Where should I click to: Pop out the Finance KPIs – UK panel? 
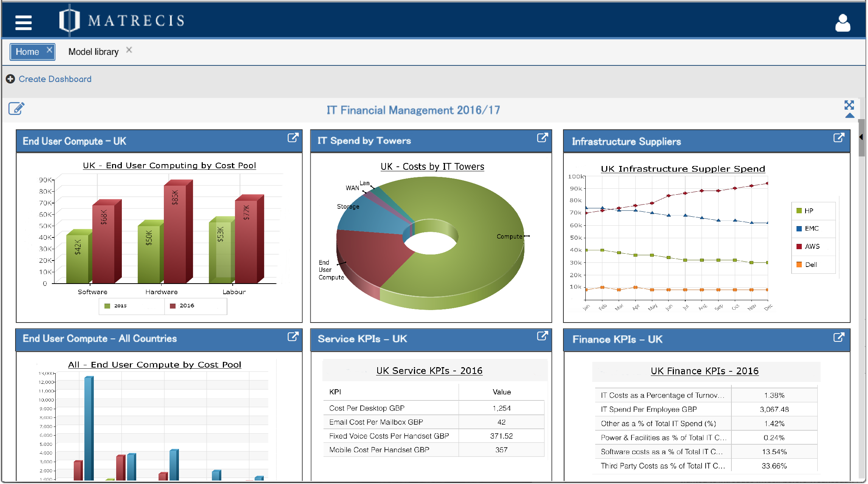pyautogui.click(x=838, y=337)
